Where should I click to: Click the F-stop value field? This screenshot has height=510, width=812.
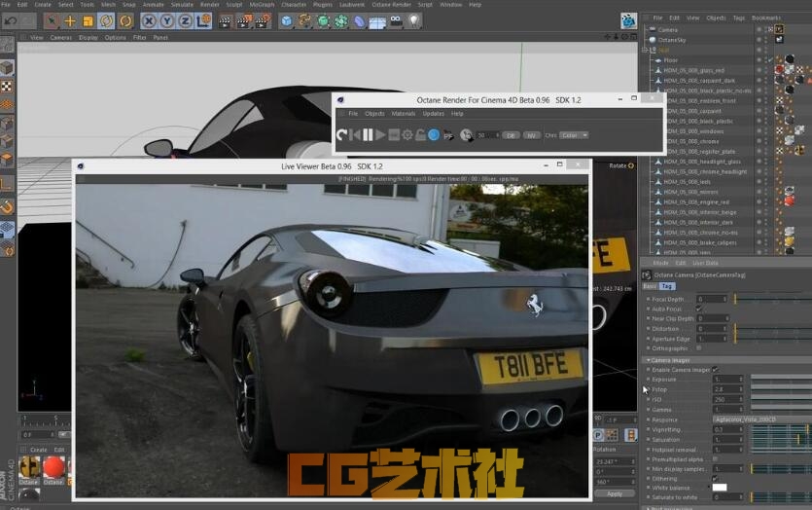click(728, 389)
